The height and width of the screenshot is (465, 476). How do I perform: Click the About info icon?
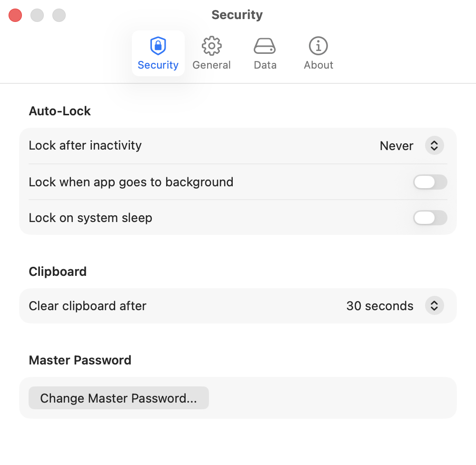pyautogui.click(x=318, y=46)
